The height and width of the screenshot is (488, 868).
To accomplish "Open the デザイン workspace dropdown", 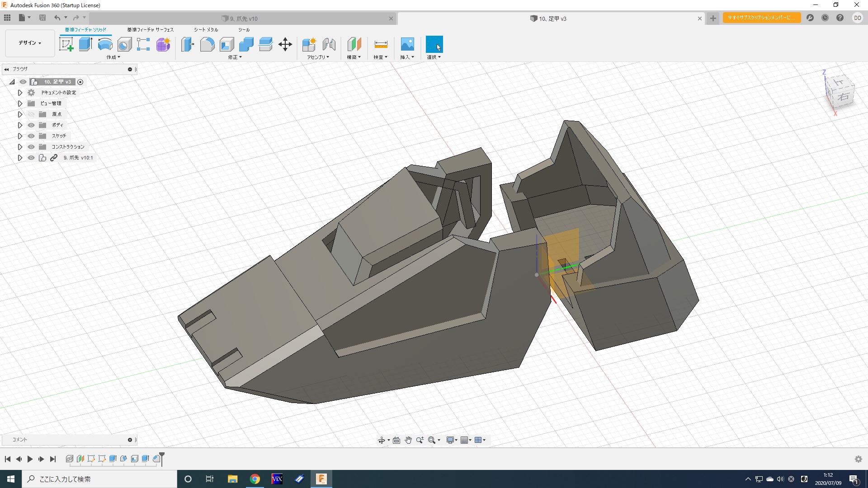I will pyautogui.click(x=30, y=43).
